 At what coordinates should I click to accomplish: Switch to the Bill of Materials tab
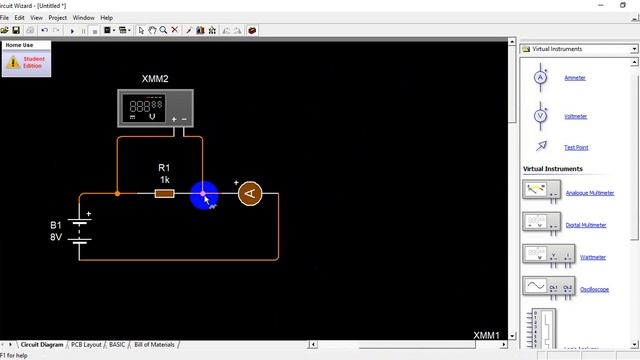coord(154,344)
